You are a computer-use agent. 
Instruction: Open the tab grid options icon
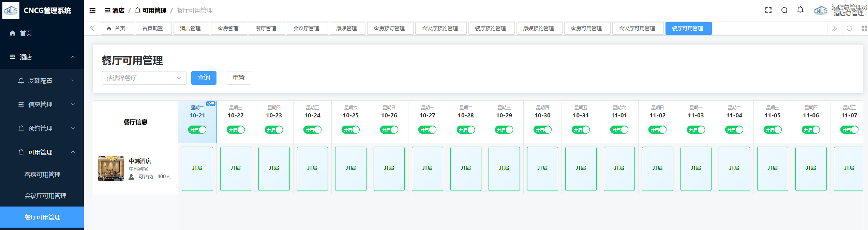tap(864, 28)
